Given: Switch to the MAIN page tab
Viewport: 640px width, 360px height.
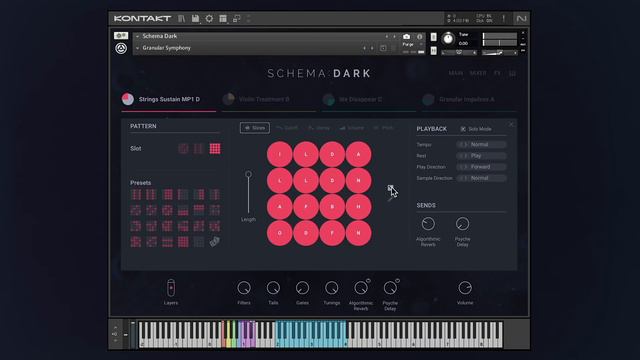Looking at the screenshot, I should (x=456, y=73).
